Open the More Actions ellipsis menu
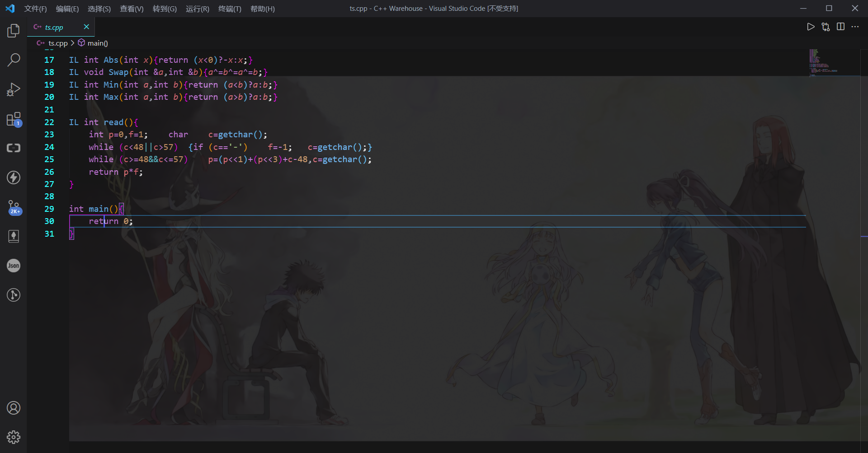This screenshot has height=453, width=868. 855,27
